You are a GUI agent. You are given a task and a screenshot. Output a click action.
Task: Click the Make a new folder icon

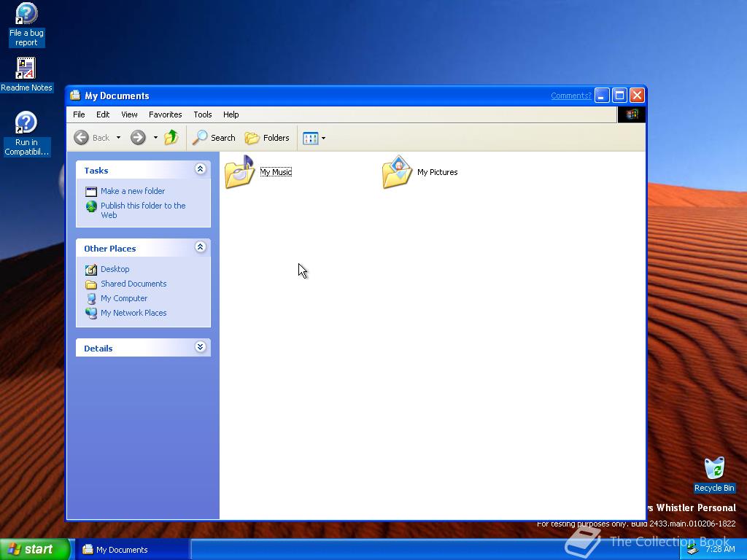coord(91,192)
